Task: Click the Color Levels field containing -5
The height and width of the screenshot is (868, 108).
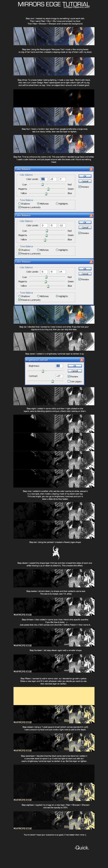Action: coord(53,225)
